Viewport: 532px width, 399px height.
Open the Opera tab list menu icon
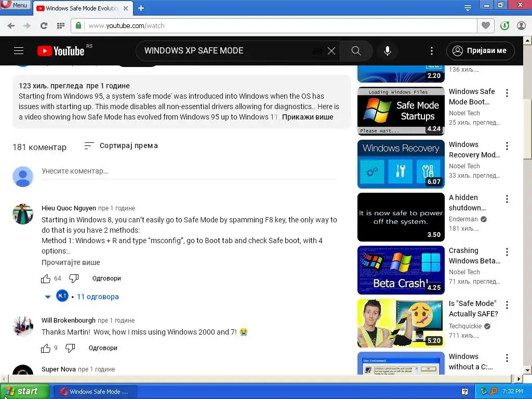(x=468, y=8)
